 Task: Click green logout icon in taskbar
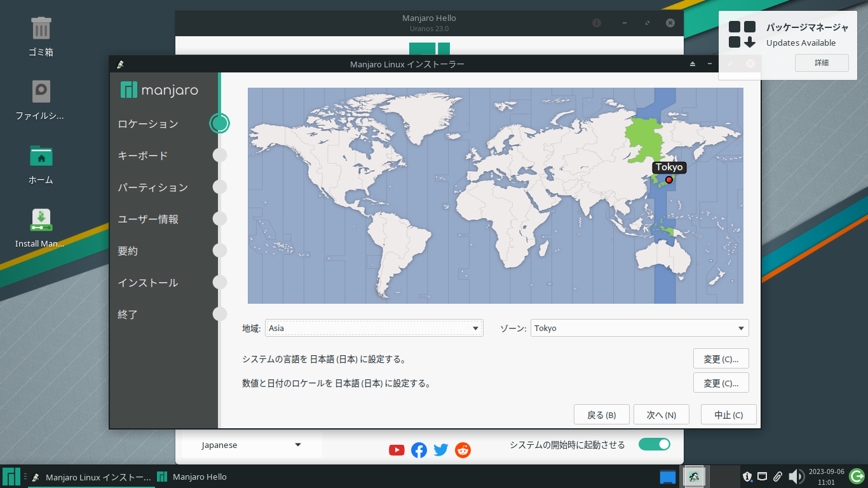[x=857, y=476]
